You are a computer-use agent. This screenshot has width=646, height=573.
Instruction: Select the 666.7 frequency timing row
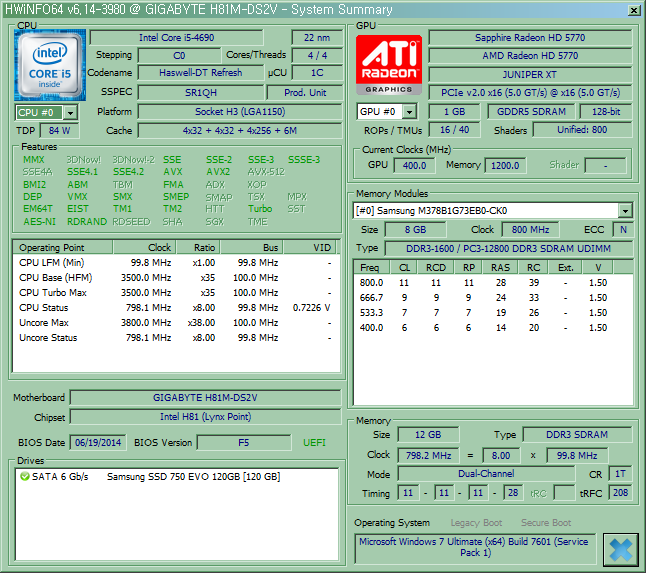click(x=493, y=298)
